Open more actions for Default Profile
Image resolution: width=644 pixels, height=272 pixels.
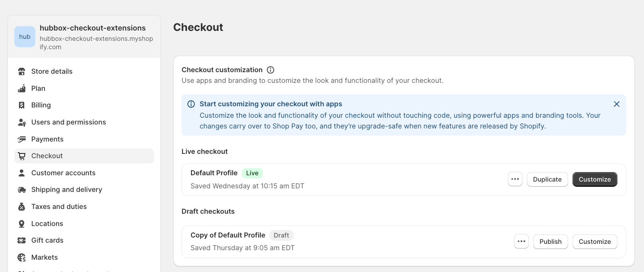pos(515,179)
